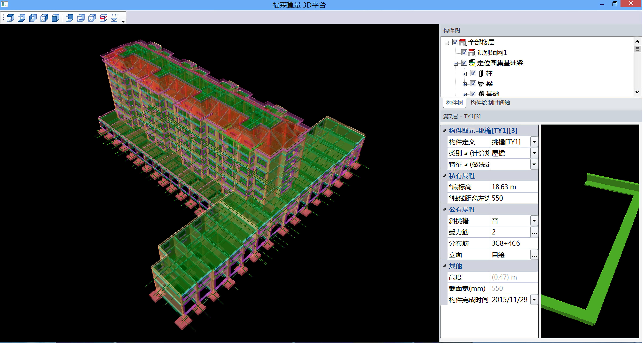The image size is (644, 343).
Task: Select the plain perspective cube icon
Action: 92,18
